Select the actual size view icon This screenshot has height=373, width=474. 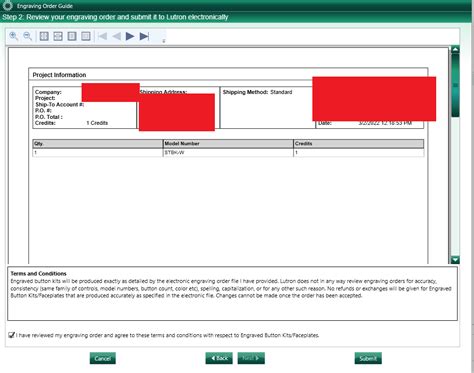click(86, 36)
